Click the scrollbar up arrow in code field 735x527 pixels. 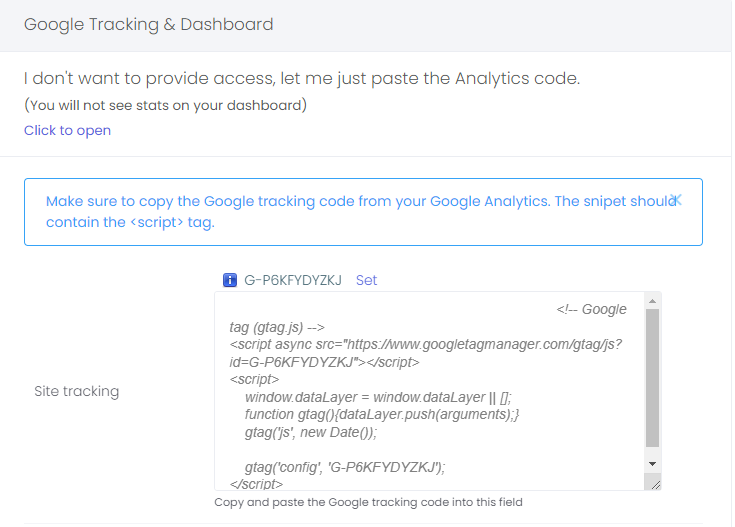(652, 301)
